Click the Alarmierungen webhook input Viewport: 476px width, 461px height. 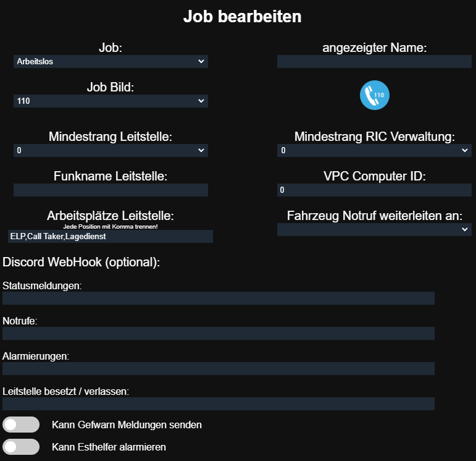pos(219,369)
